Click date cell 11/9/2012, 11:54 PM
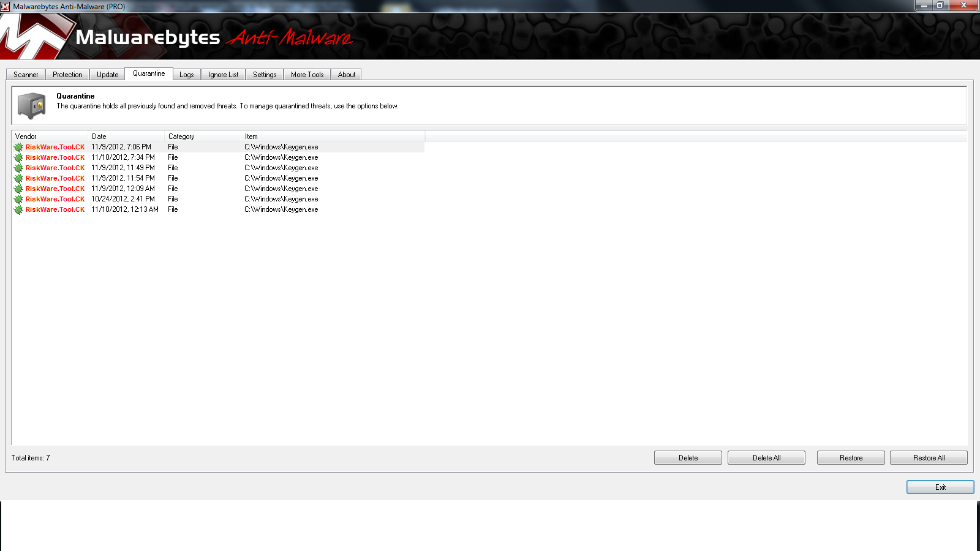 coord(123,178)
